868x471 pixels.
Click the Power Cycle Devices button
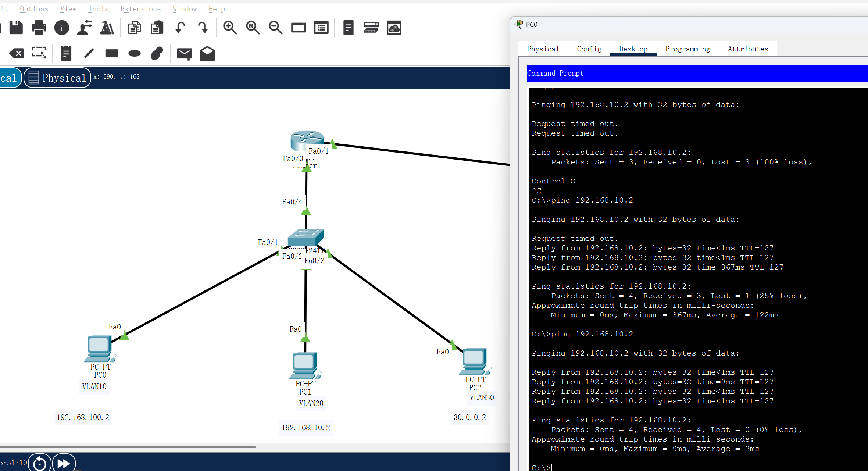tap(40, 463)
